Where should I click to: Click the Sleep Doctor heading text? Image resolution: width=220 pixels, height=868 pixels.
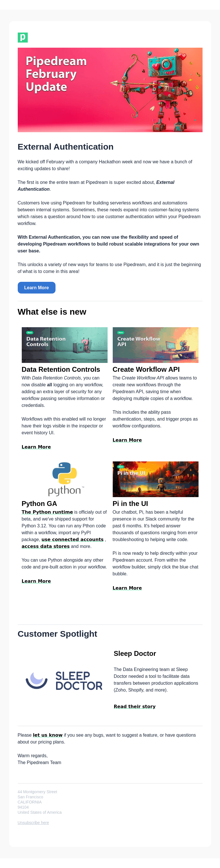click(x=135, y=653)
